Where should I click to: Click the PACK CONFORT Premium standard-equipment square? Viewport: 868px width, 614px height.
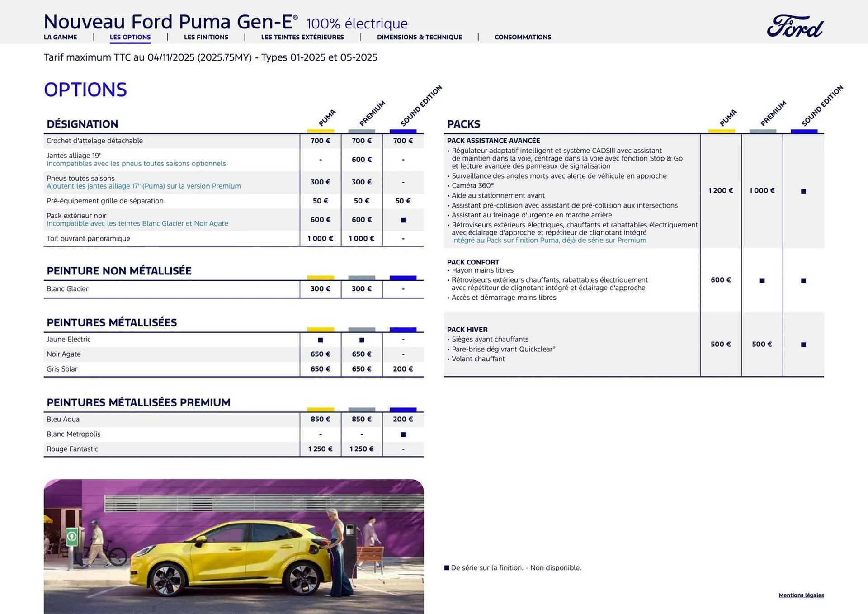(762, 280)
